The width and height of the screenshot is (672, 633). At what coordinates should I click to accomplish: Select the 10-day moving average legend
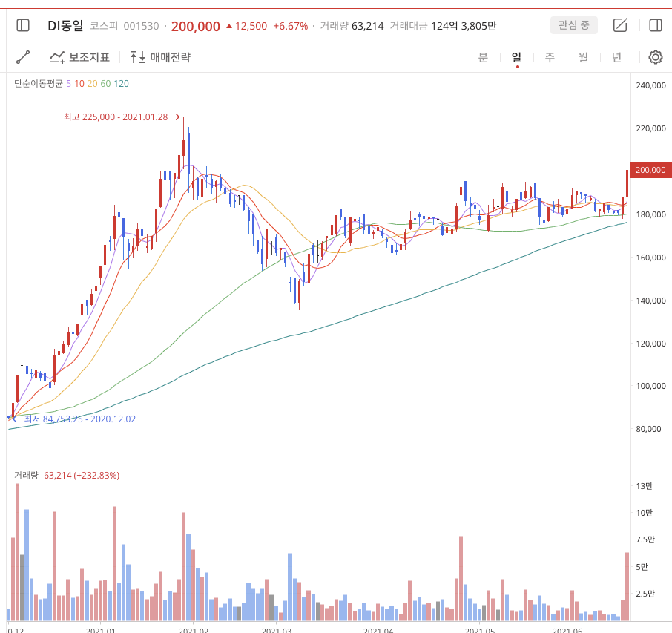pyautogui.click(x=79, y=84)
